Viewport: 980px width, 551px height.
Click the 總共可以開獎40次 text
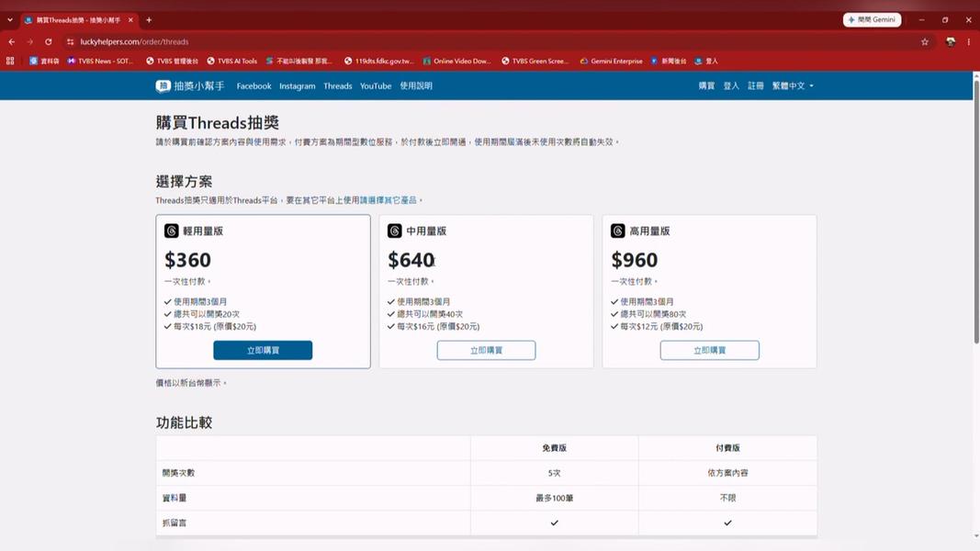tap(430, 313)
